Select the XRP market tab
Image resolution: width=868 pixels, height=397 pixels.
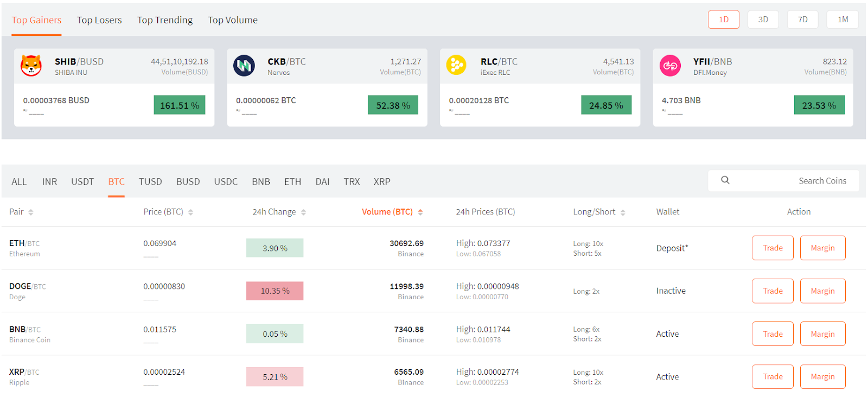[382, 181]
